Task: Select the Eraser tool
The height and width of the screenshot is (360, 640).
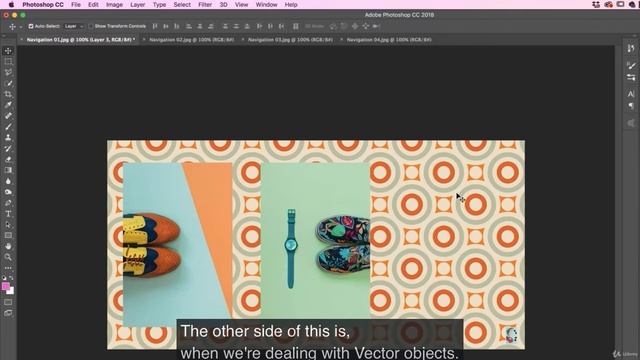Action: tap(8, 160)
